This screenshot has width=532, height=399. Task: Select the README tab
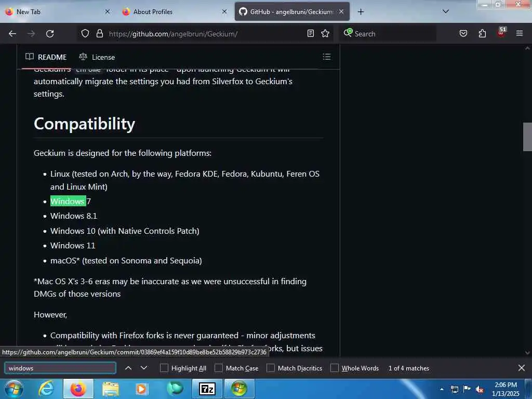[46, 57]
